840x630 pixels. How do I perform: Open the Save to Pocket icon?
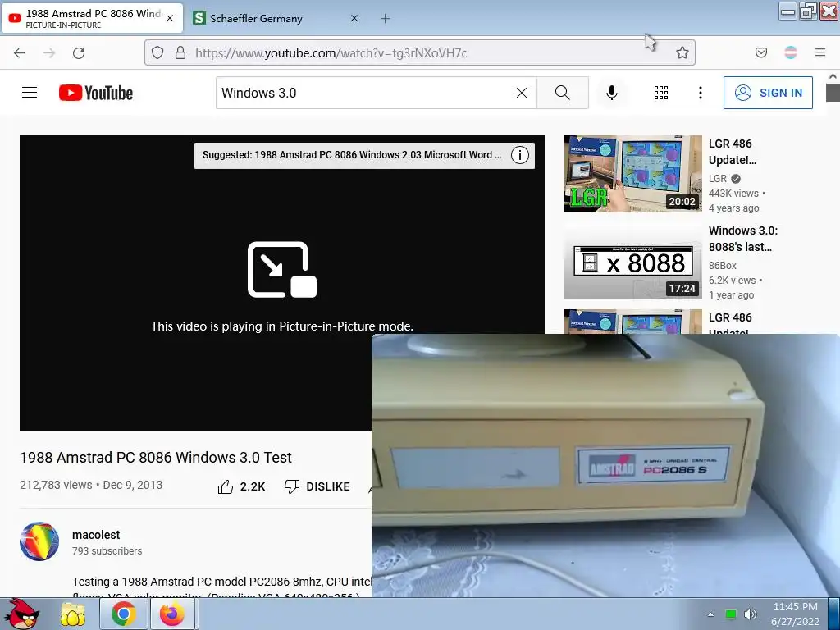(x=760, y=52)
